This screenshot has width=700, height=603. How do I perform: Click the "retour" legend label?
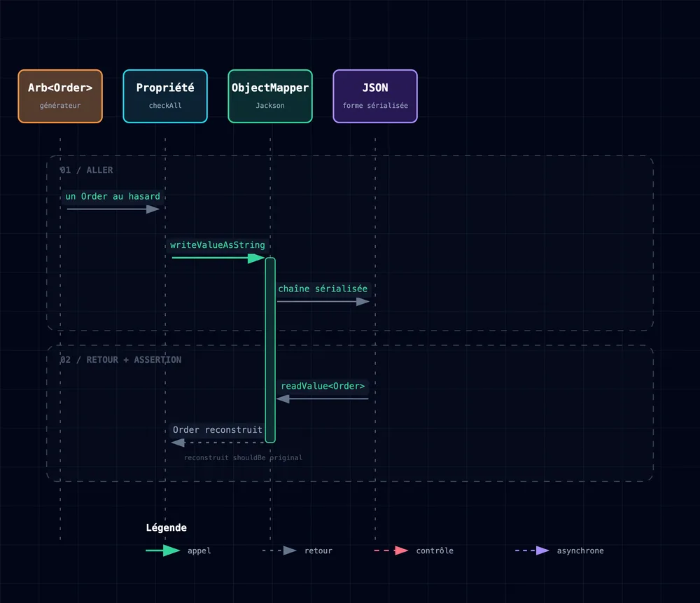click(318, 550)
